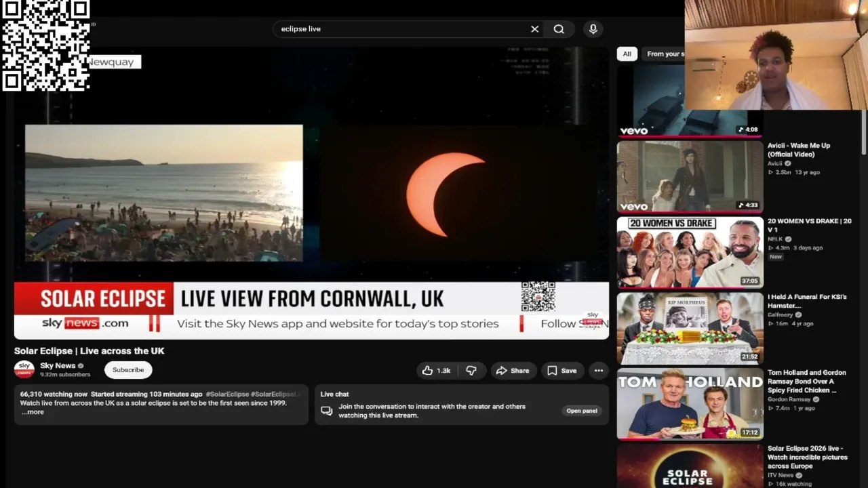Select the 'From your s…' filter chip
This screenshot has width=868, height=488.
point(665,54)
